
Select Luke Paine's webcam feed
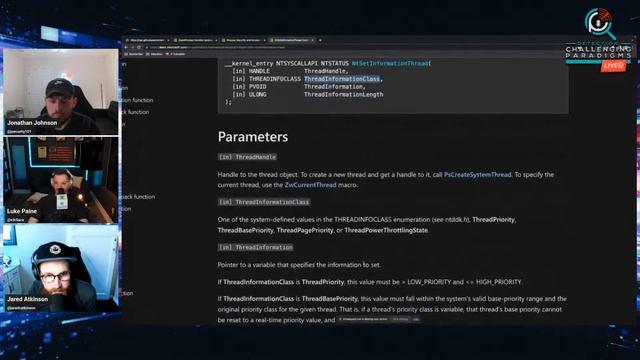tap(61, 180)
